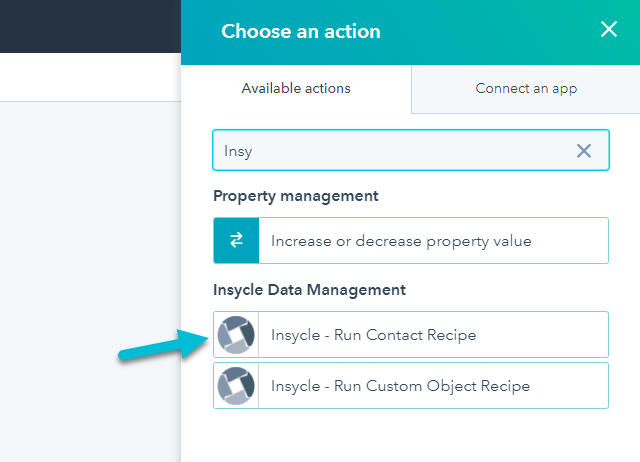Click the white strip beneath the dark navigation bar
This screenshot has width=640, height=462.
(x=90, y=77)
